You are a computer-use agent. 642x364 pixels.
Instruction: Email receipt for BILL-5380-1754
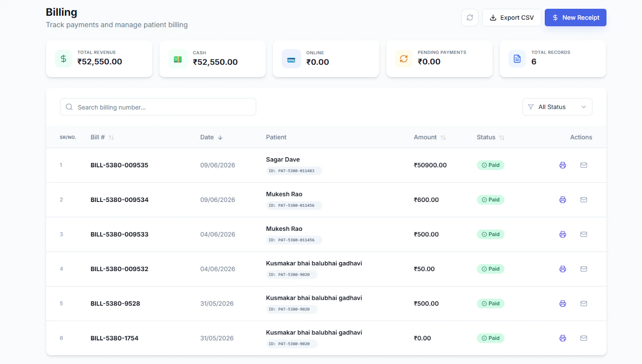(584, 338)
